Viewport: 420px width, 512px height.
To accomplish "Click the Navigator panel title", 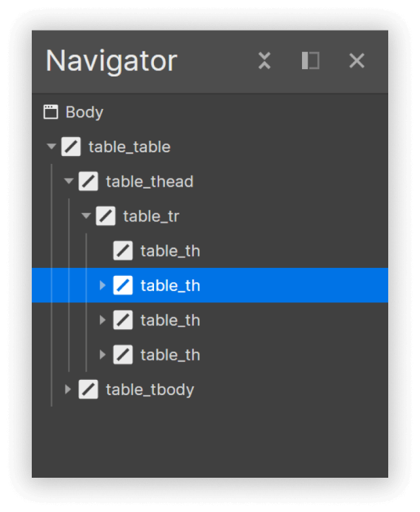I will [x=111, y=61].
